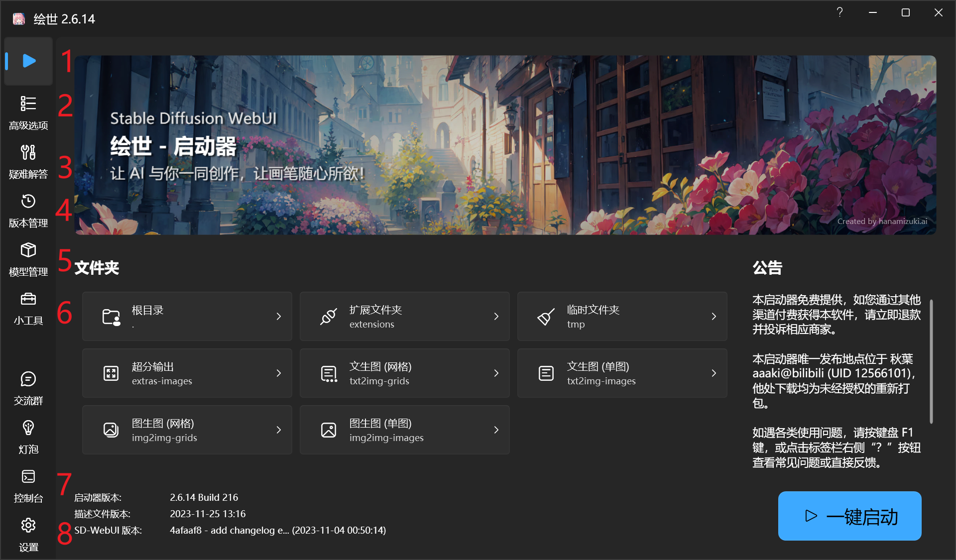Image resolution: width=956 pixels, height=560 pixels.
Task: Open 设置 settings page
Action: (28, 534)
